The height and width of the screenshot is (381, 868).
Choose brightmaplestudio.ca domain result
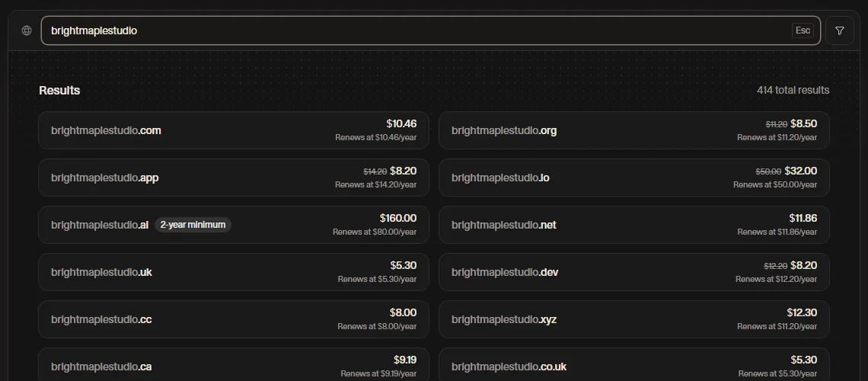(234, 364)
